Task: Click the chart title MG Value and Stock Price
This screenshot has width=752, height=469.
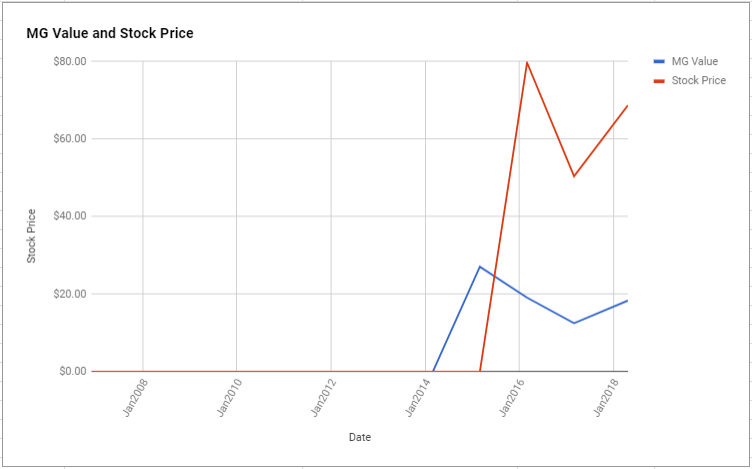Action: [110, 33]
